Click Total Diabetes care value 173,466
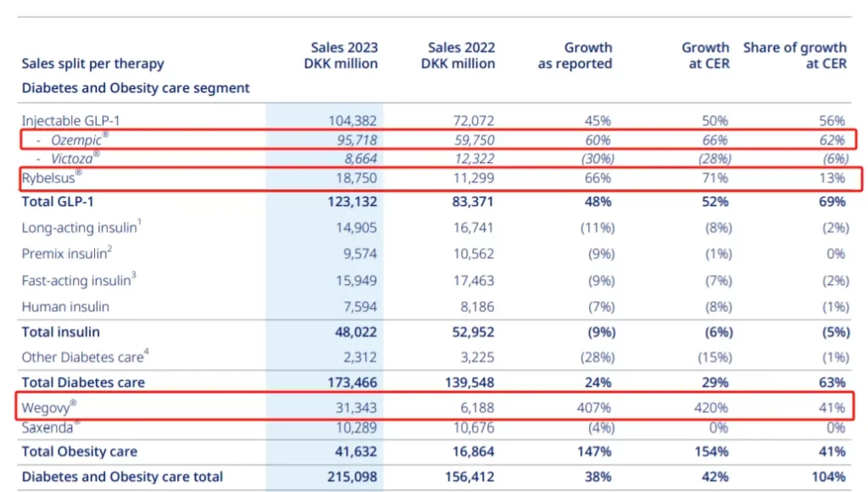This screenshot has height=492, width=868. pyautogui.click(x=352, y=383)
